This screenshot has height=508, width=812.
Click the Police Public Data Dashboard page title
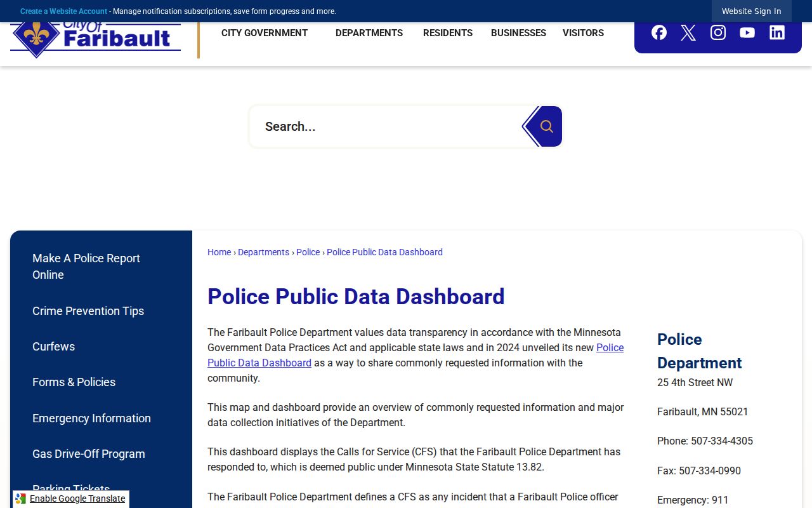tap(356, 297)
